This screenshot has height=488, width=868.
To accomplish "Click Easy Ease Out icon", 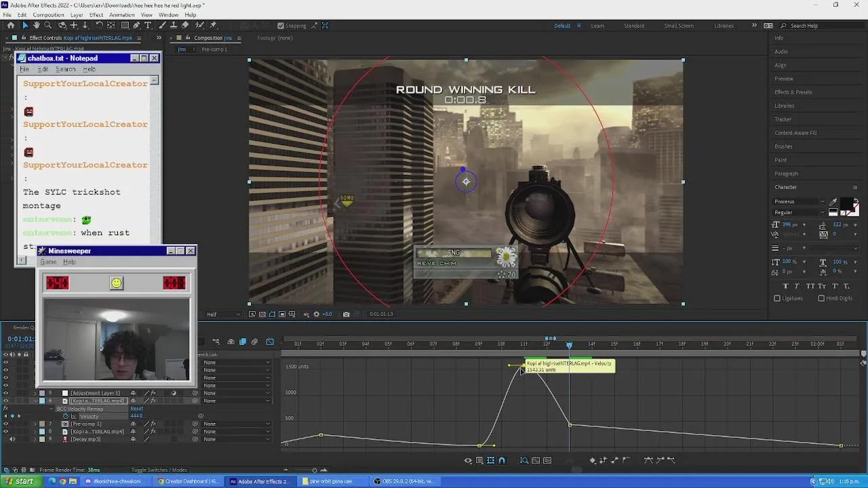I will pos(671,460).
